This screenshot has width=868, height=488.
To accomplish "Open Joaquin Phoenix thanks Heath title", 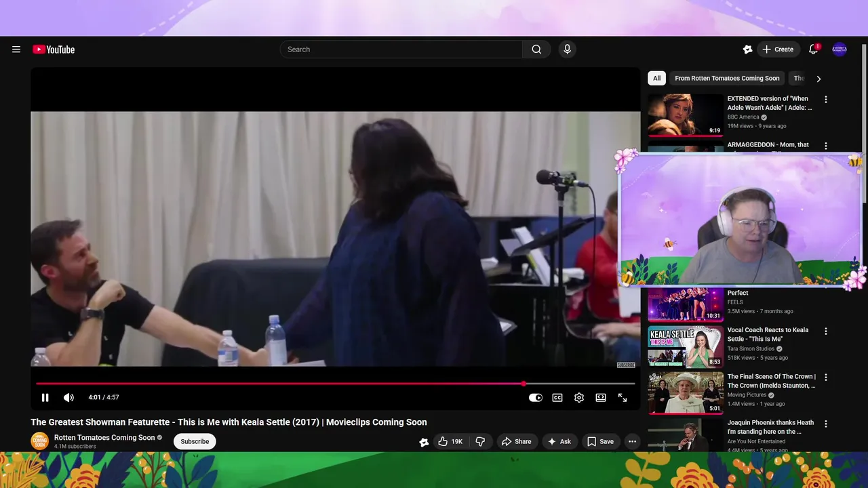I will click(x=770, y=427).
